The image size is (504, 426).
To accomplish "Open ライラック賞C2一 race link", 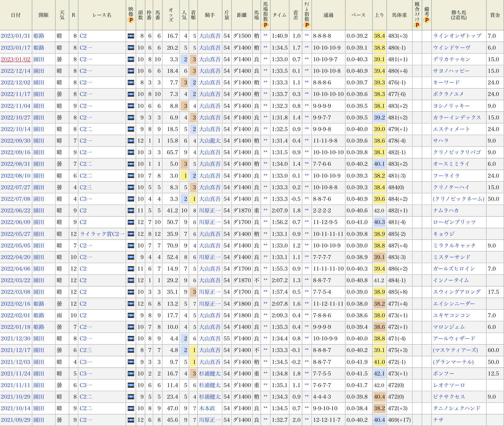I will tap(102, 234).
